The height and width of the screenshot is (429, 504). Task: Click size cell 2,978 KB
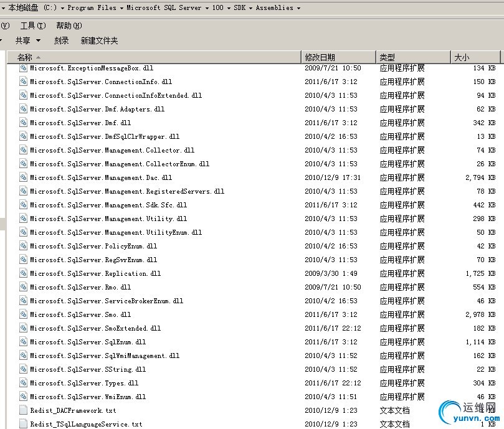point(480,314)
